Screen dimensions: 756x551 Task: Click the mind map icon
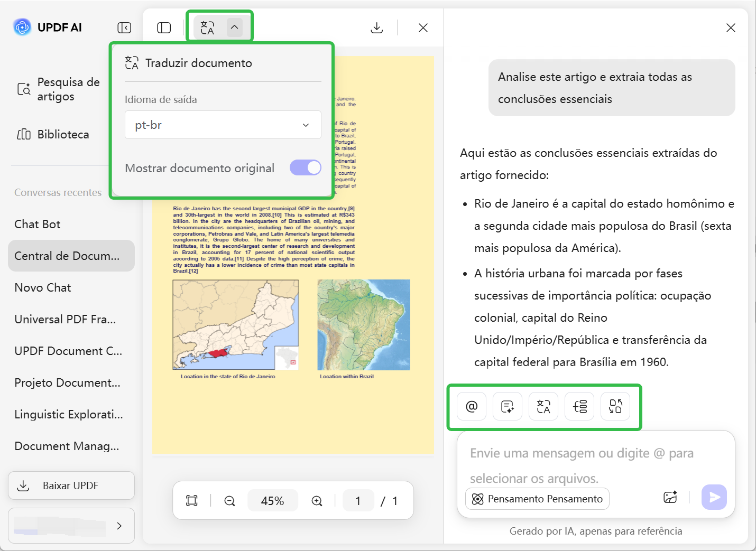[x=579, y=406]
